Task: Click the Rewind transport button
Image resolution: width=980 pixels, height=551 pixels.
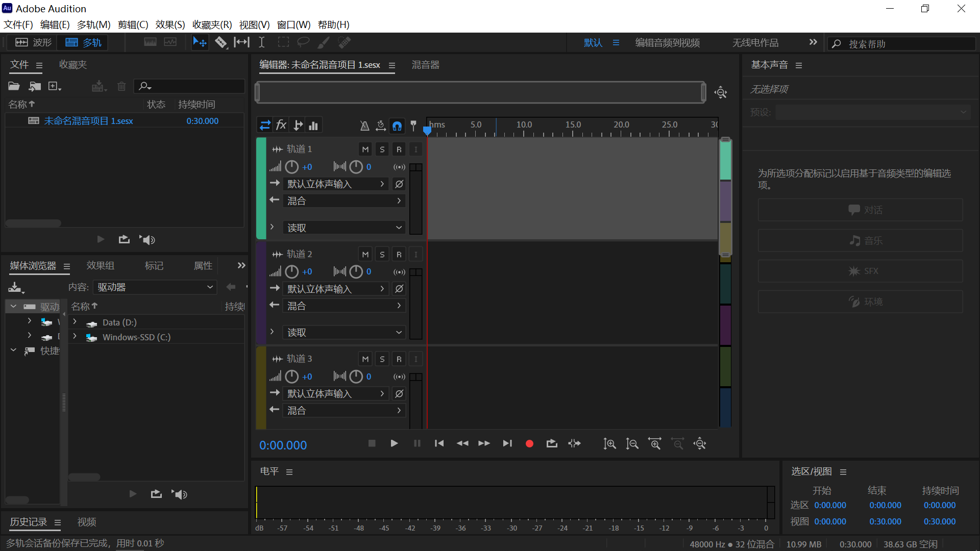Action: [462, 444]
